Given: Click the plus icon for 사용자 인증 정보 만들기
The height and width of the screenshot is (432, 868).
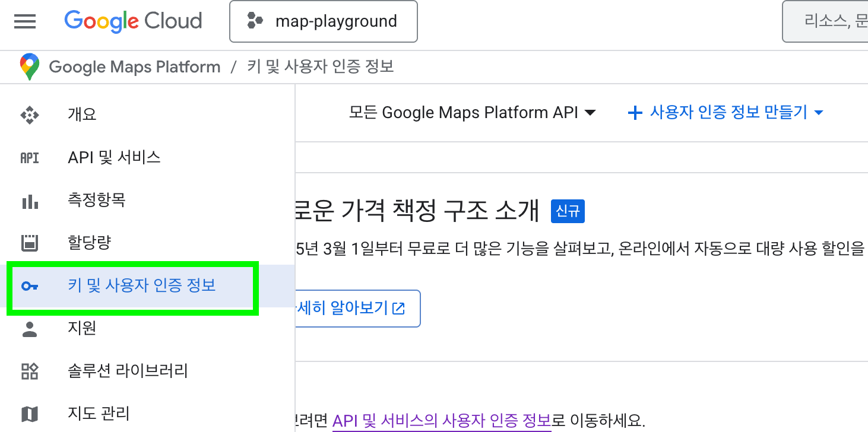Looking at the screenshot, I should click(x=635, y=113).
